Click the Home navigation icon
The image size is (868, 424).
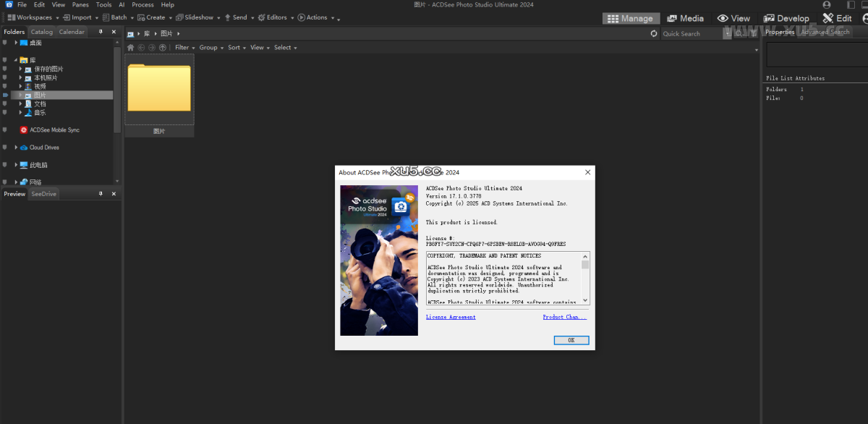(131, 48)
